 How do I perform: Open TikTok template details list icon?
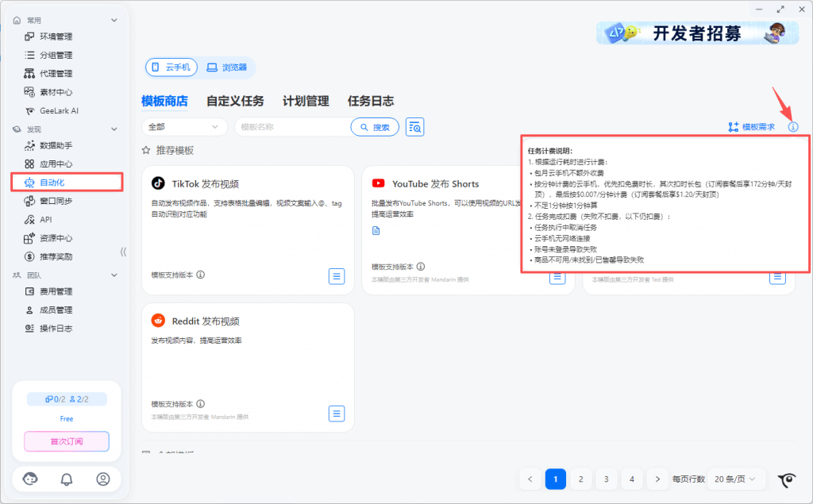(337, 275)
